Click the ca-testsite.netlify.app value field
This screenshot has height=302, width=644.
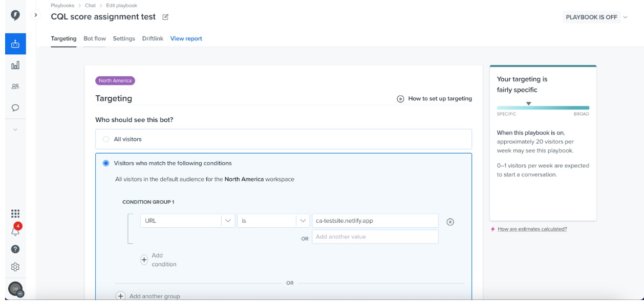375,221
